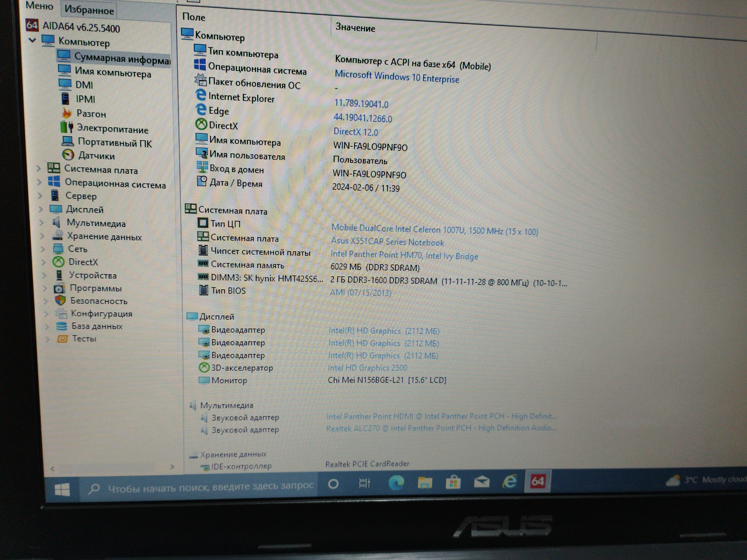Select the Сервер icon in tree
747x560 pixels.
coord(55,195)
